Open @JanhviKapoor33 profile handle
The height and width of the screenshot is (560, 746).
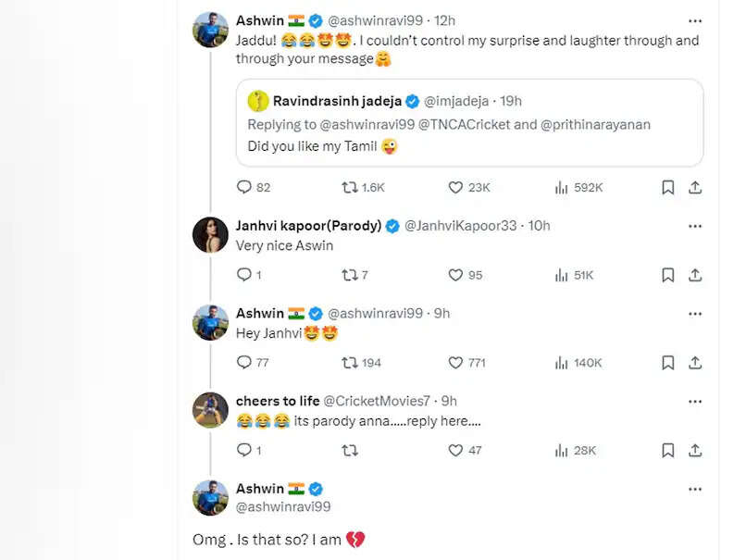click(x=464, y=226)
